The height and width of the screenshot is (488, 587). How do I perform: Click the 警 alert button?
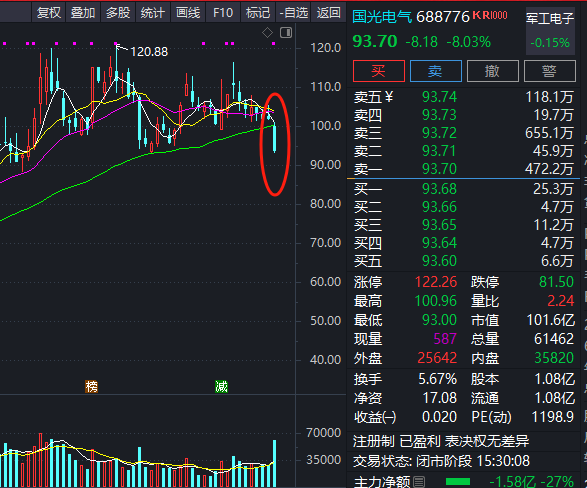[x=550, y=71]
